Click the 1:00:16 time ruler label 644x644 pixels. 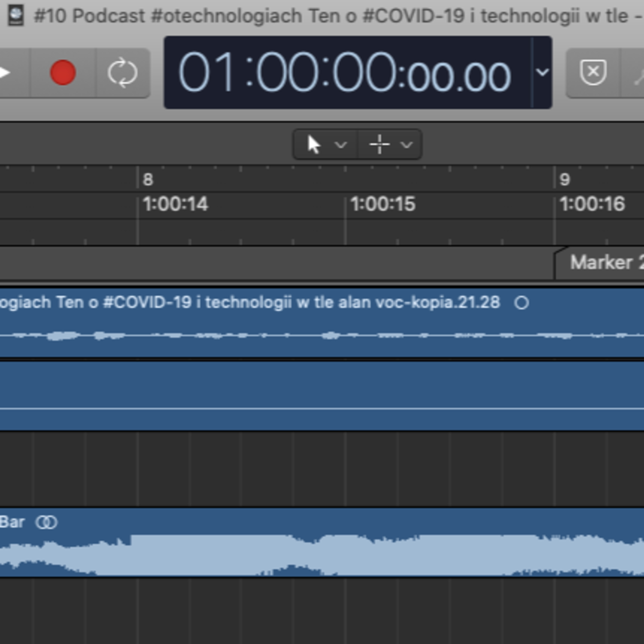click(x=592, y=204)
